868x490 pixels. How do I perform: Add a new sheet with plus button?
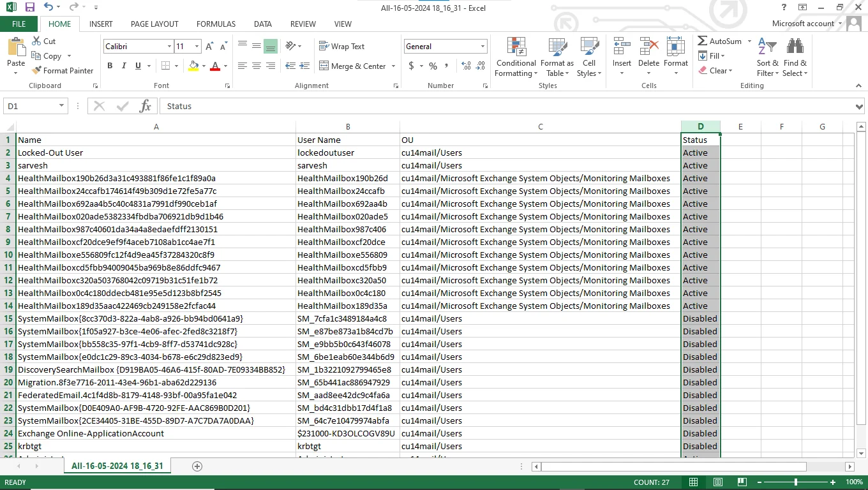(x=197, y=466)
